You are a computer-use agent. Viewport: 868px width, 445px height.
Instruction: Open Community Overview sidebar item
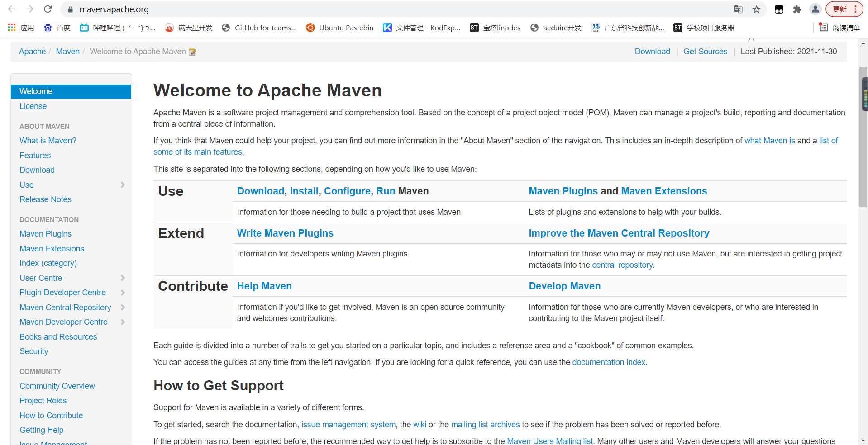pos(57,386)
